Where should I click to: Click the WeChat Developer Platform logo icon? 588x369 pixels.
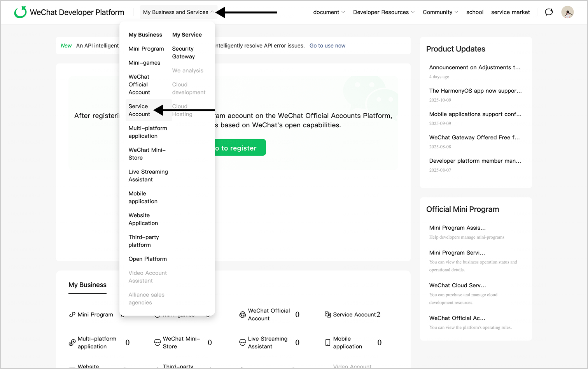pos(20,12)
